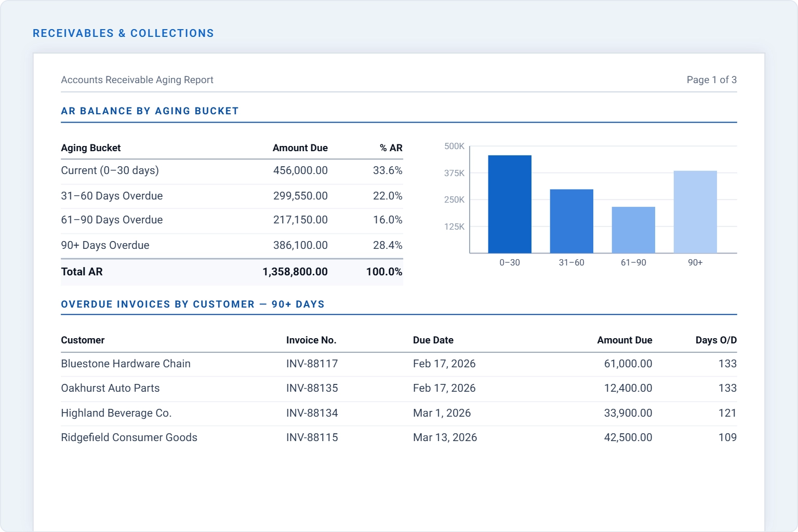Viewport: 798px width, 532px height.
Task: Click the 299,550.00 amount cell
Action: 300,196
